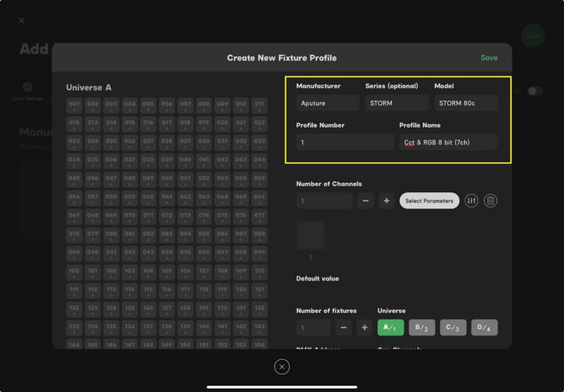The width and height of the screenshot is (564, 392).
Task: Click the Profile Name field
Action: click(x=448, y=142)
